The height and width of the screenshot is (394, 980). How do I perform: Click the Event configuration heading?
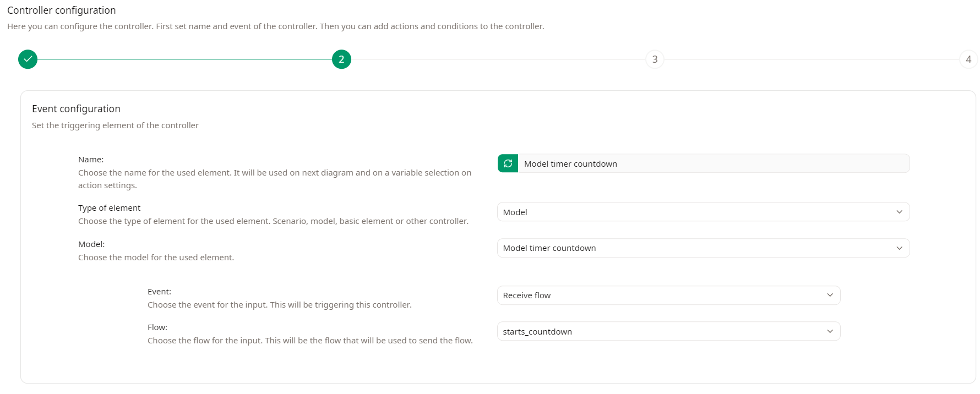point(76,109)
